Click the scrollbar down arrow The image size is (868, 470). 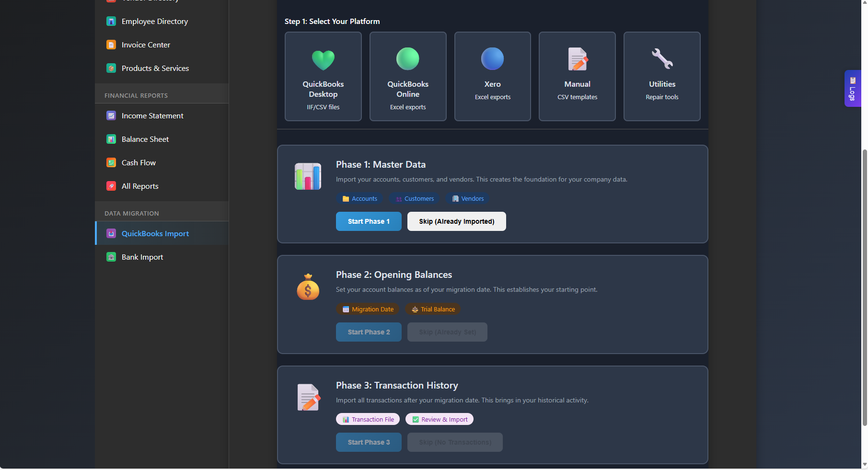click(x=865, y=465)
